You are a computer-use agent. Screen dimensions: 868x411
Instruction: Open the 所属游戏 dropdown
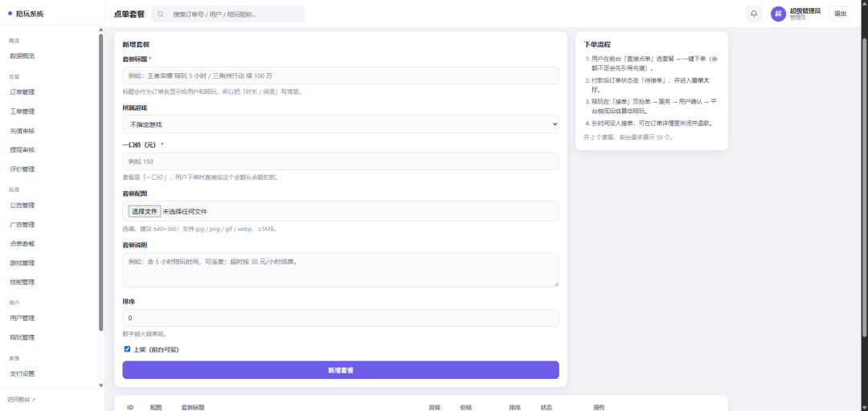click(x=341, y=124)
